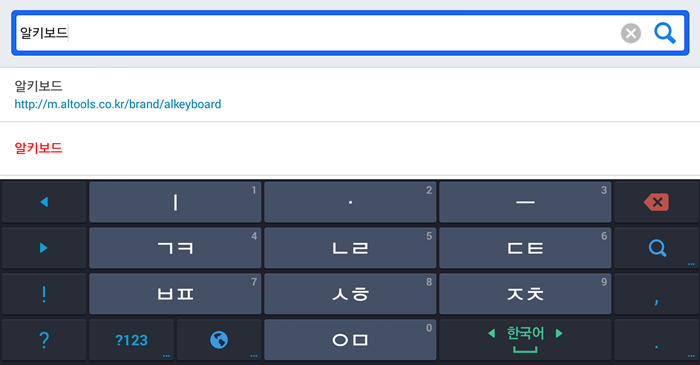This screenshot has width=700, height=365.
Task: Tap the period key
Action: coord(656,340)
